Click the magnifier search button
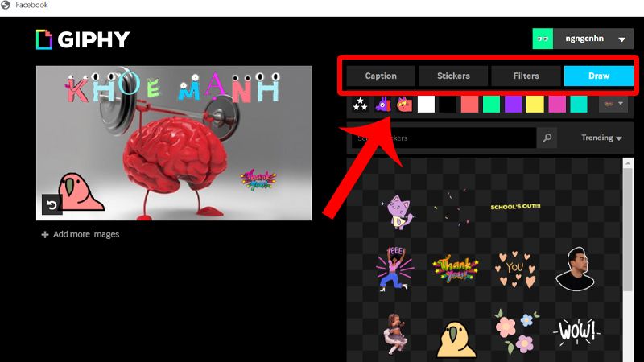The image size is (644, 362). coord(547,138)
